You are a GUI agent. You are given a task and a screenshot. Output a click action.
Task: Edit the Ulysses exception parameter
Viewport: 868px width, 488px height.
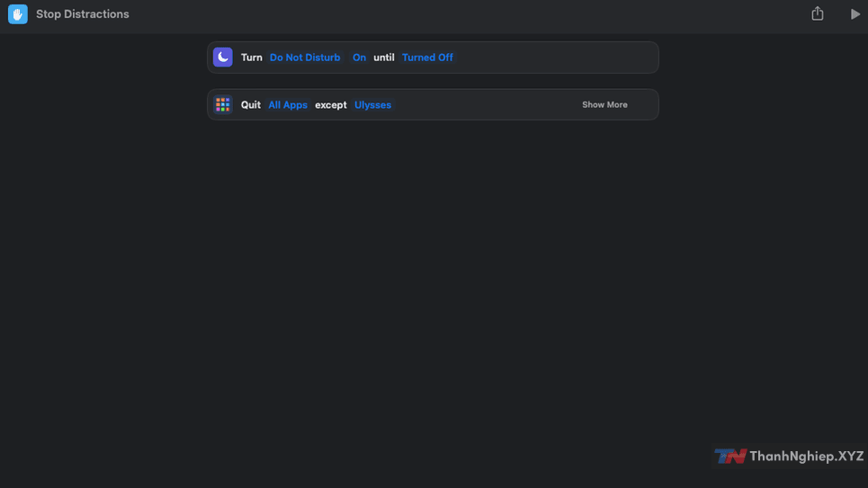[372, 105]
